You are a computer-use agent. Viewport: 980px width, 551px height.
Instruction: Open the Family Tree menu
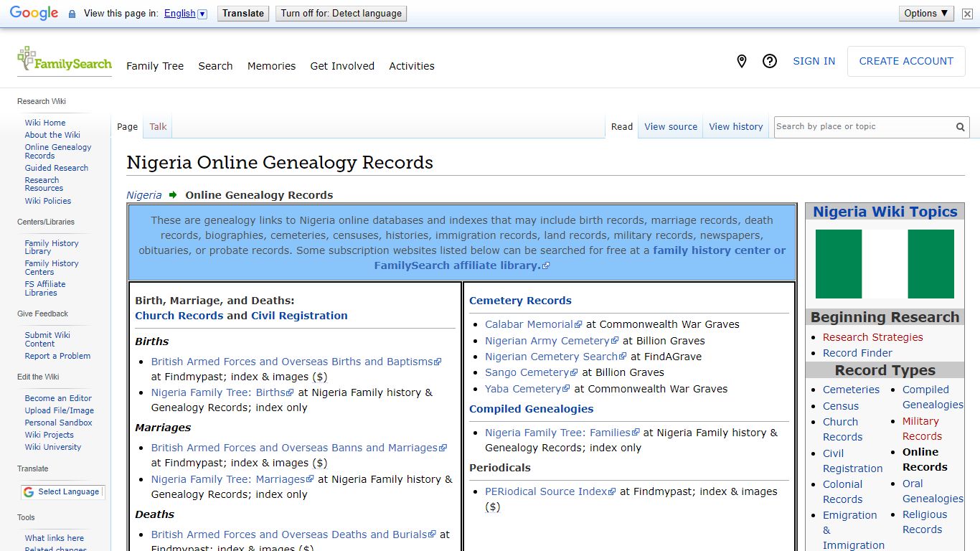[x=155, y=66]
